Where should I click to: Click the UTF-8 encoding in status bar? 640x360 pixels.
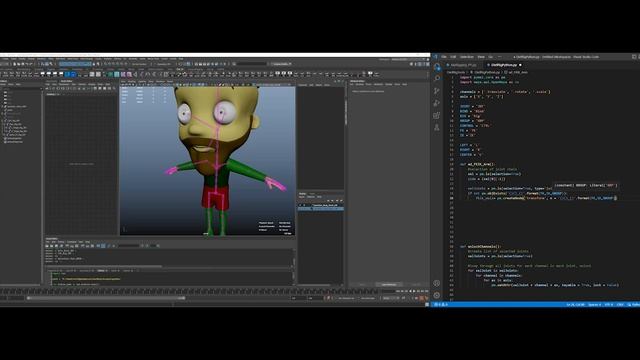click(609, 304)
